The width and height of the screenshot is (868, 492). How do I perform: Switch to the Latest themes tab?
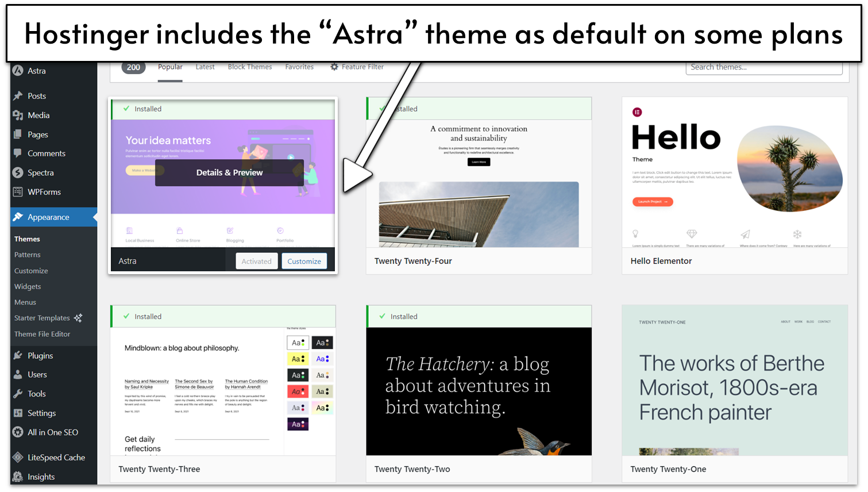(205, 67)
